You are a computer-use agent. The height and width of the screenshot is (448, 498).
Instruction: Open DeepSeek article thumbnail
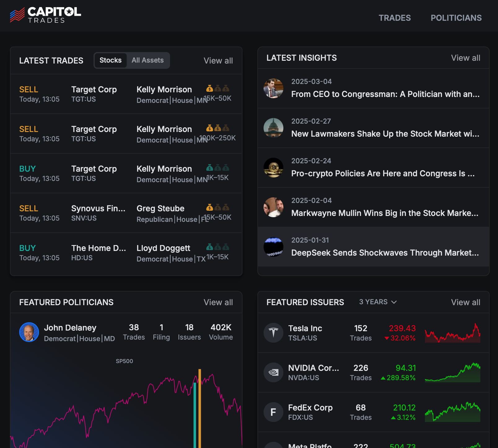[x=273, y=247]
